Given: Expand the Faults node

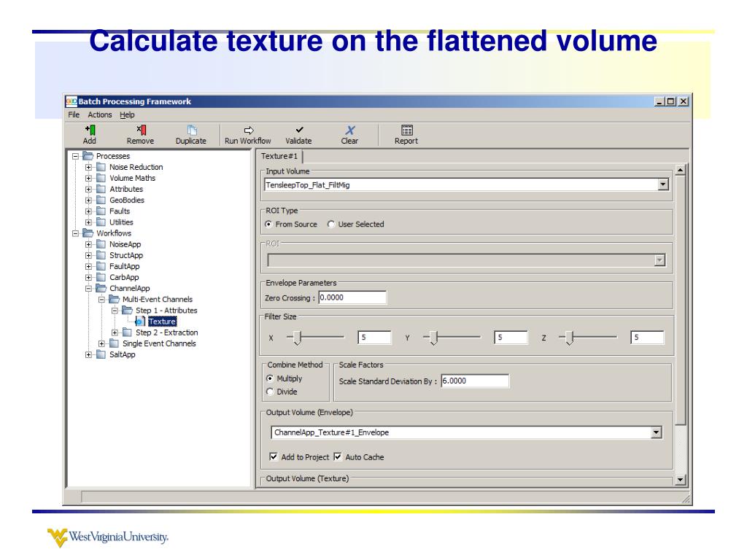Looking at the screenshot, I should [88, 211].
